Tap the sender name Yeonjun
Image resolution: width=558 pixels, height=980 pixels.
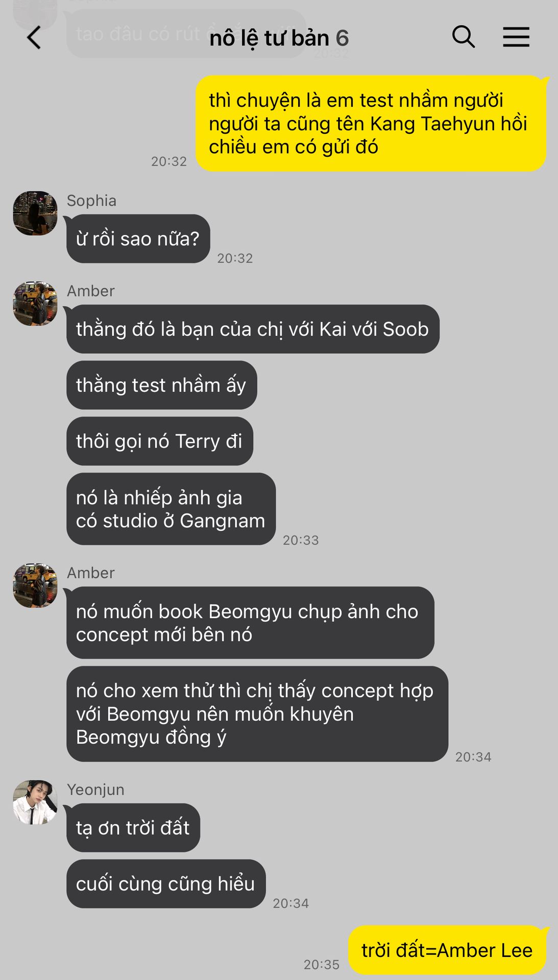pos(95,790)
